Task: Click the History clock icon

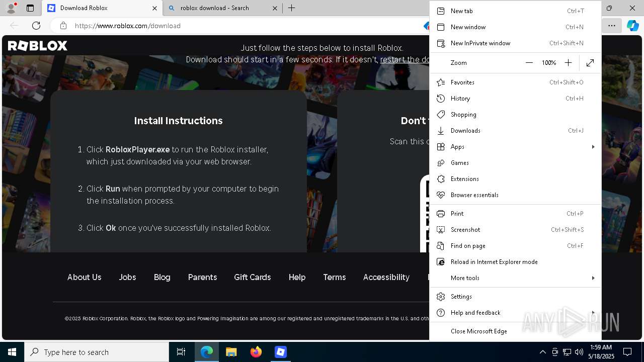Action: pos(441,99)
